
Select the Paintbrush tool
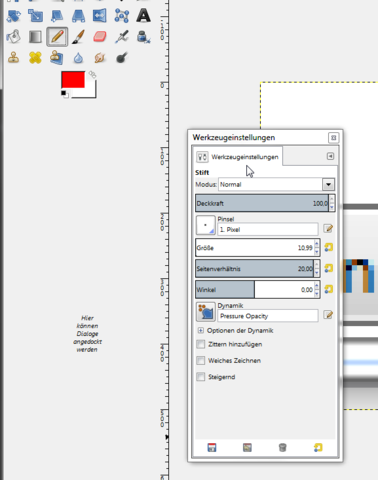pos(78,37)
